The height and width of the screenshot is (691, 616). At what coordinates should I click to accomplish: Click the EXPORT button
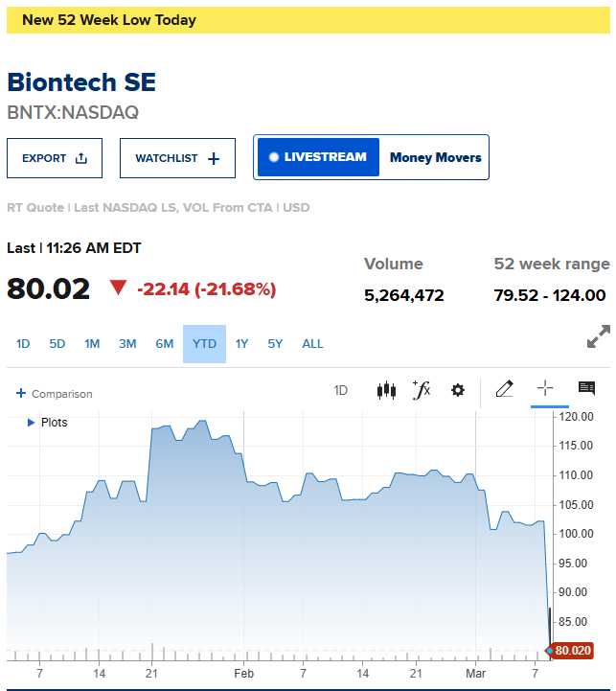click(x=55, y=158)
